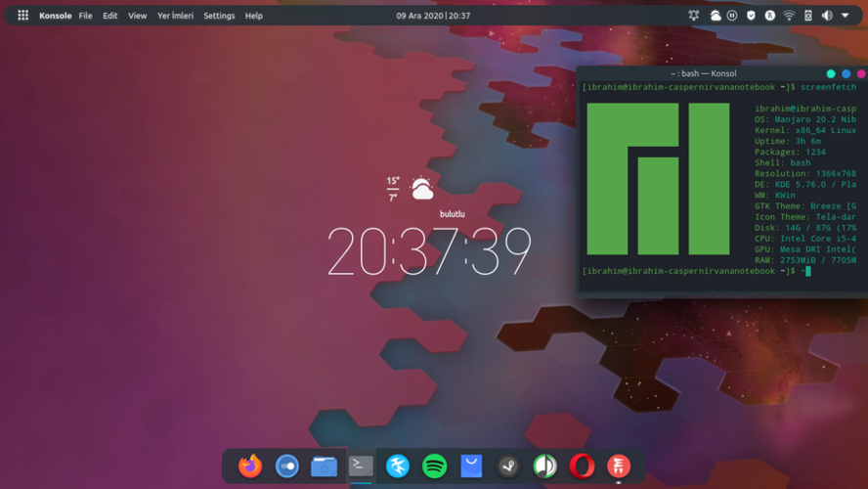Open System Settings toggle icon in dock
868x489 pixels.
pos(286,467)
